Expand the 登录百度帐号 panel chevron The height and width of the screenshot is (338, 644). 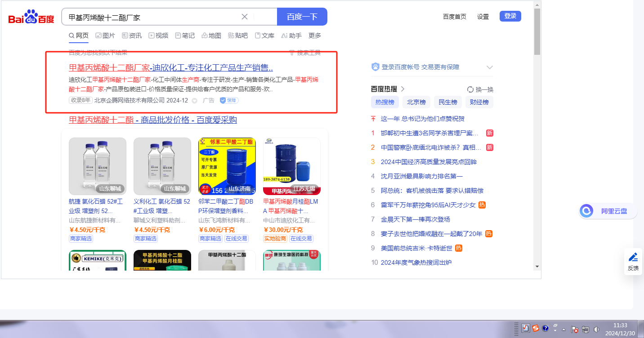(490, 67)
